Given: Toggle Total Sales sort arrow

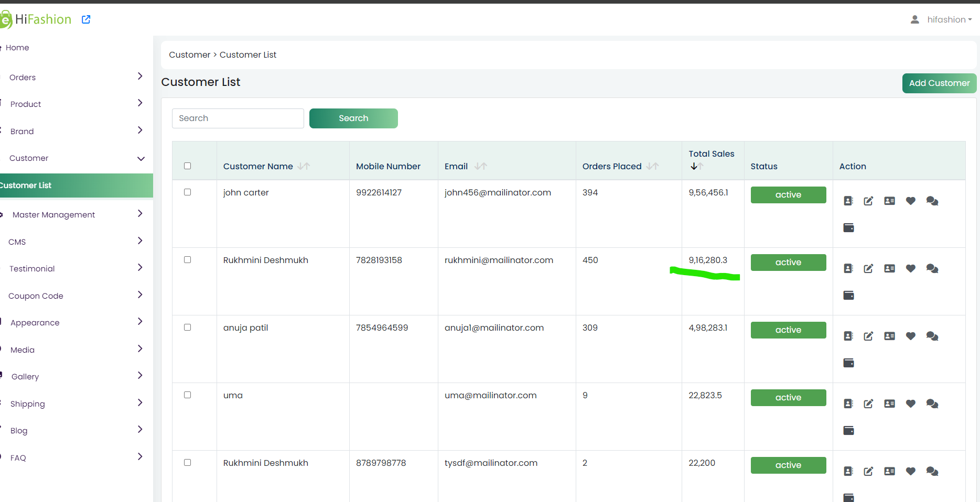Looking at the screenshot, I should point(697,166).
